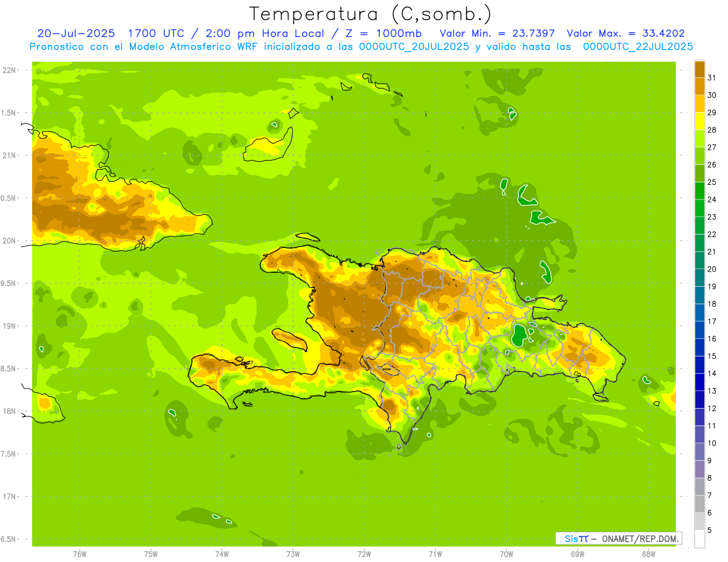Click the legend band between 23 and 24

699,207
